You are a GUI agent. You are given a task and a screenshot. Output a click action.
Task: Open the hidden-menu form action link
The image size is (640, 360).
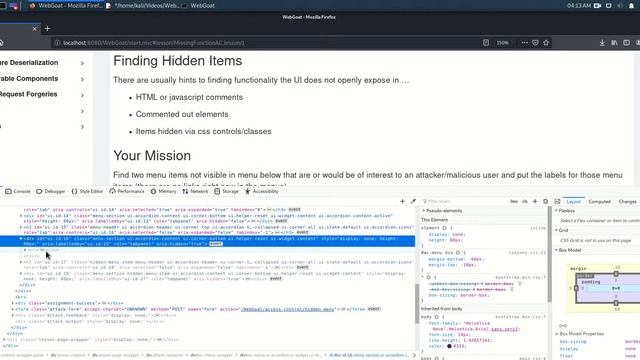click(287, 309)
